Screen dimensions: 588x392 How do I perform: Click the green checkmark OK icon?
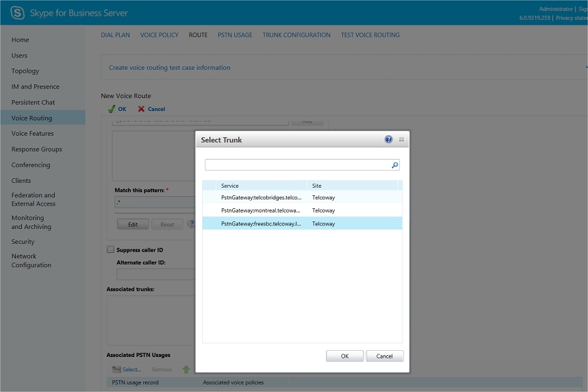pos(112,109)
